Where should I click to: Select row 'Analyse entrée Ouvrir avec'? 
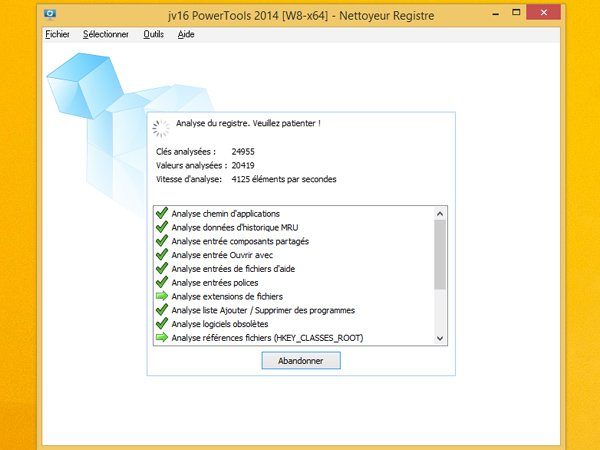pos(294,255)
